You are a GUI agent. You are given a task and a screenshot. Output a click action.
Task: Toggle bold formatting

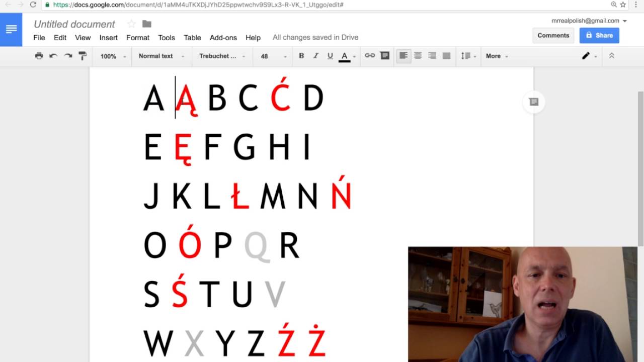pos(301,56)
